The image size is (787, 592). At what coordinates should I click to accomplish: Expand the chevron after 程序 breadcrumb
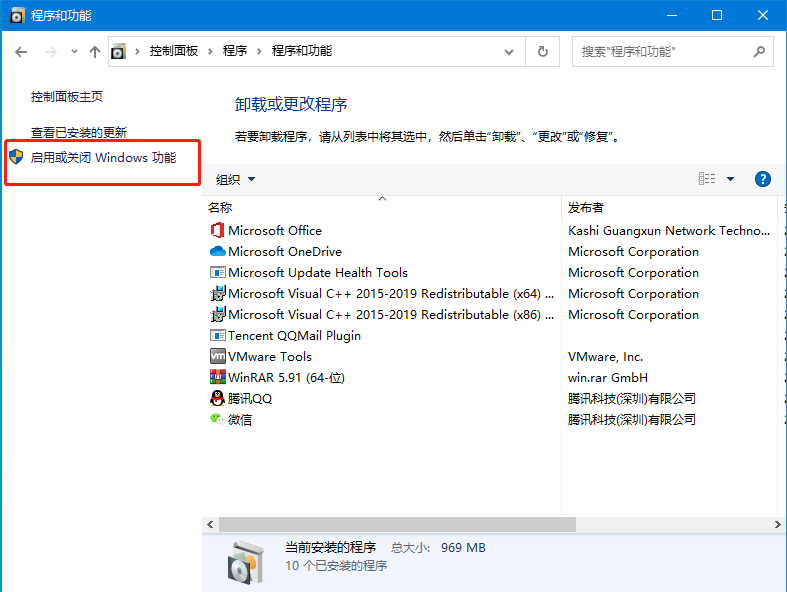point(259,51)
